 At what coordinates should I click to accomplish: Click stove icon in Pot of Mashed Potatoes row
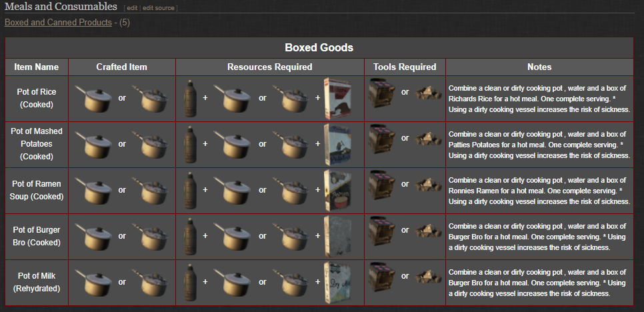pos(382,139)
